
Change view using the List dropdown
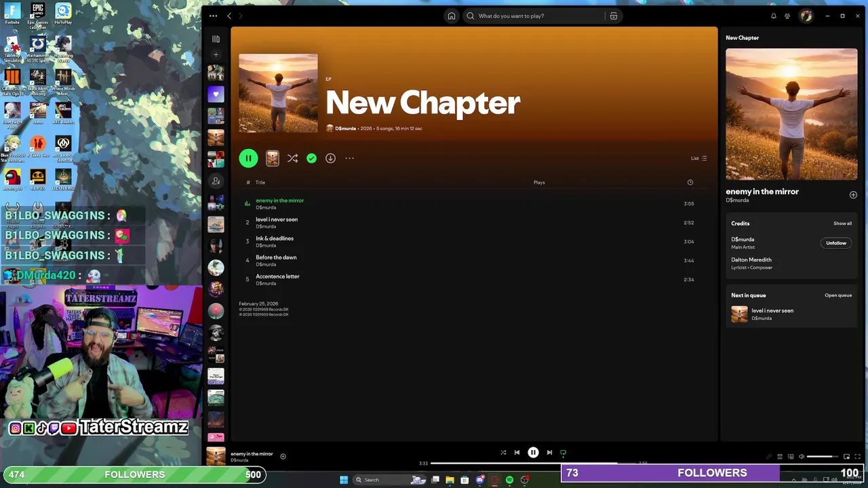tap(699, 158)
